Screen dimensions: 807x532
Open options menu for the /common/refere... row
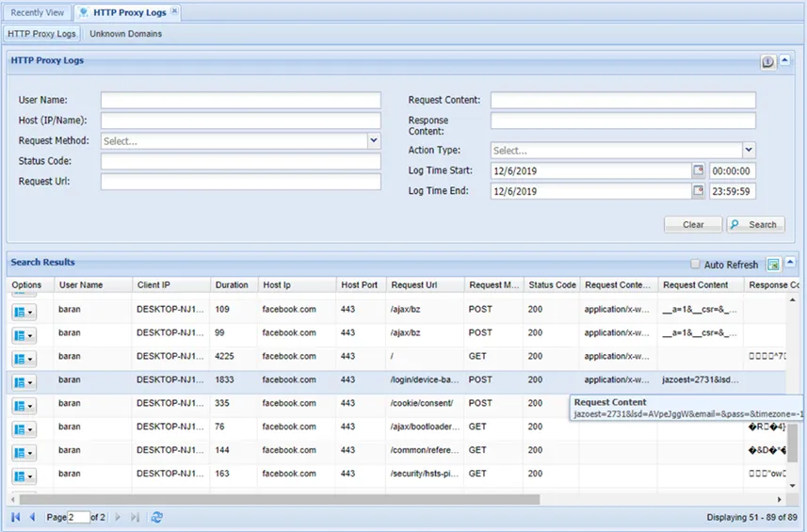[24, 453]
